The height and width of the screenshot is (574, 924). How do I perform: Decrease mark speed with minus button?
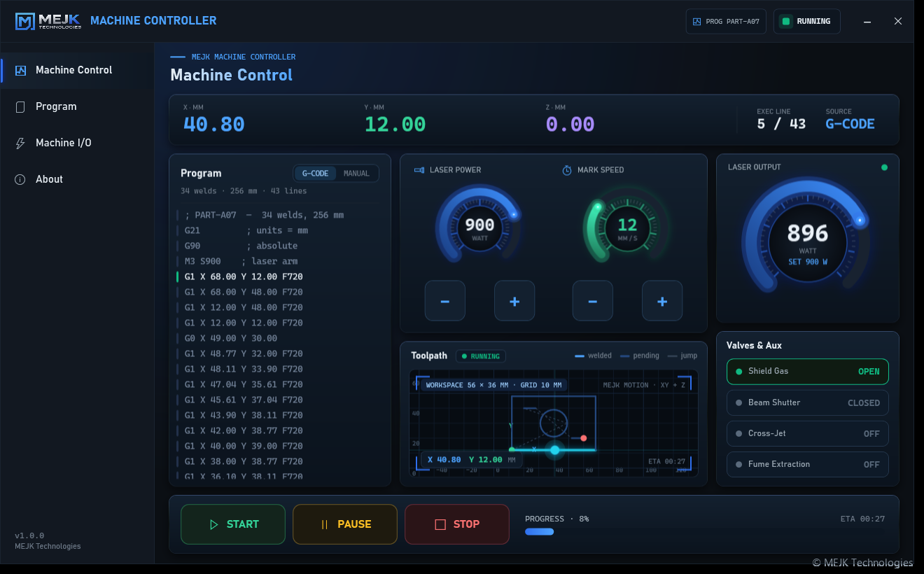(x=593, y=301)
